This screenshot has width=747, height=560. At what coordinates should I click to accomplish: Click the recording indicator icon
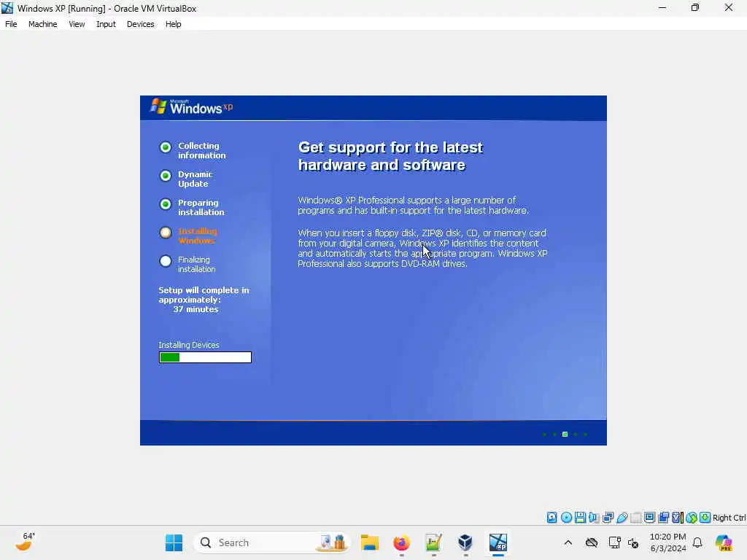point(663,518)
